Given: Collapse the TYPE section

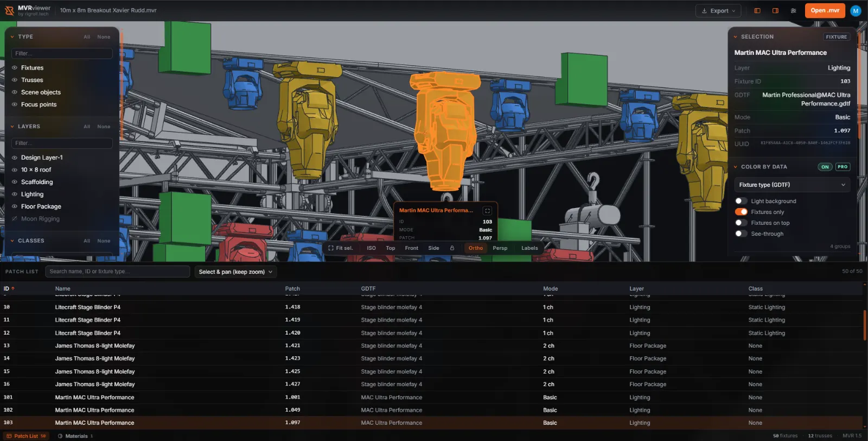Looking at the screenshot, I should click(12, 37).
